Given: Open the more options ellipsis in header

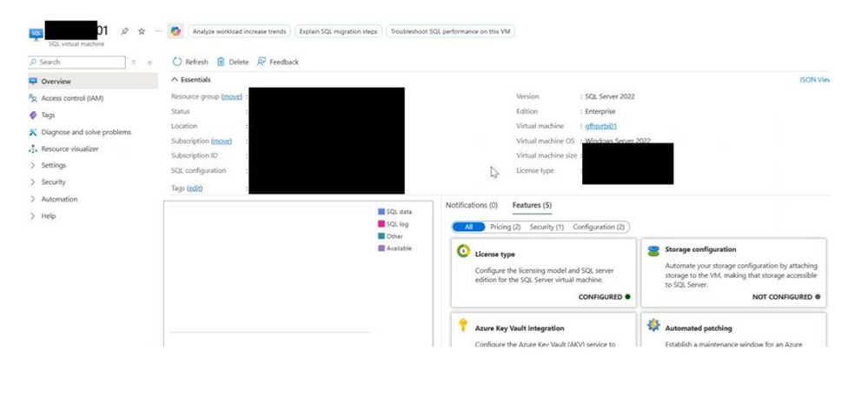Looking at the screenshot, I should pos(159,31).
